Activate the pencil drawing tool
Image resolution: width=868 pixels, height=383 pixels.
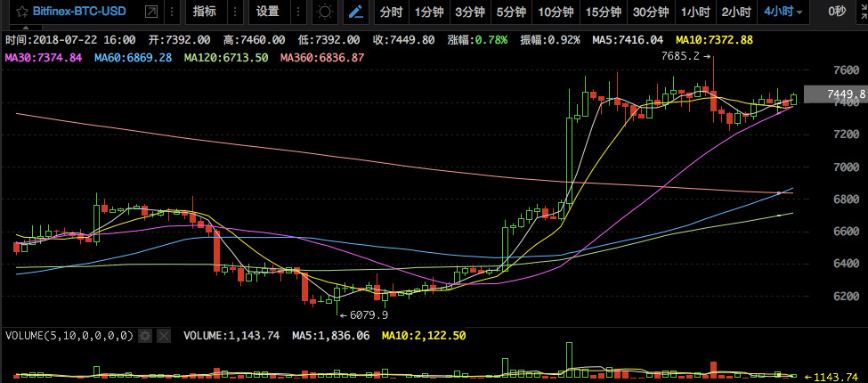[x=356, y=12]
